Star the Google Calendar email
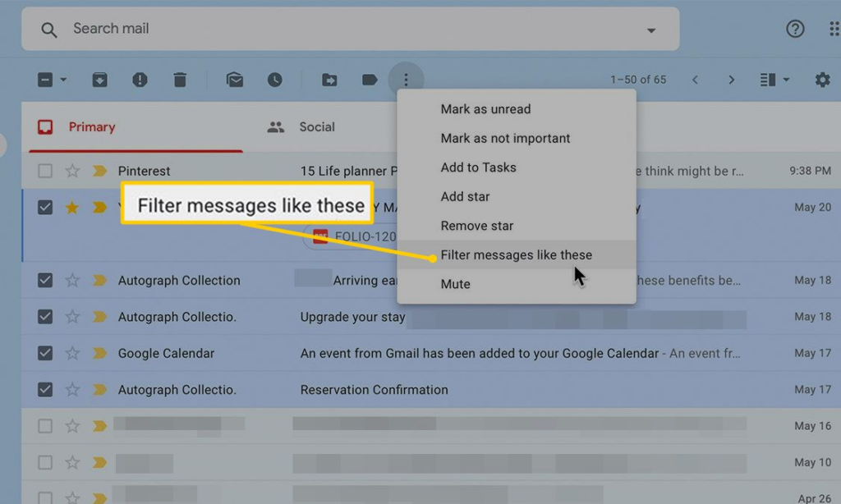This screenshot has width=841, height=504. click(72, 353)
